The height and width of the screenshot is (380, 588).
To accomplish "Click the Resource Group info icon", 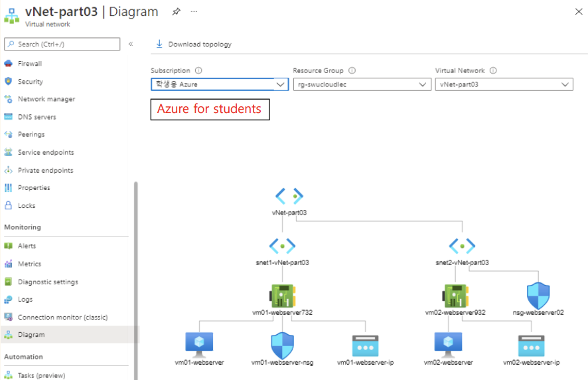I will [x=352, y=70].
